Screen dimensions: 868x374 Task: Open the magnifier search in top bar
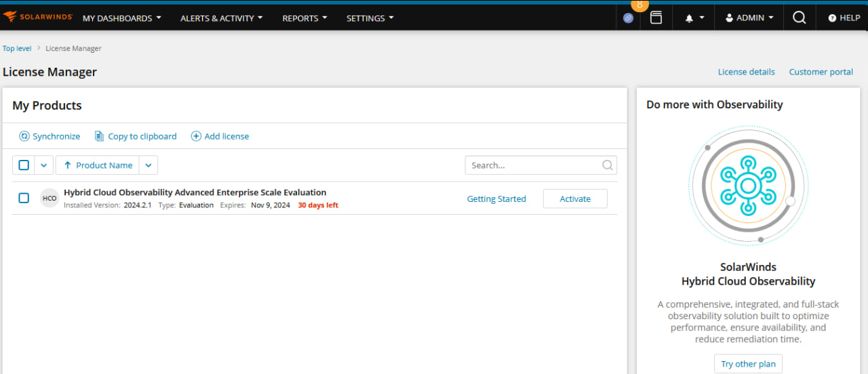pos(800,18)
